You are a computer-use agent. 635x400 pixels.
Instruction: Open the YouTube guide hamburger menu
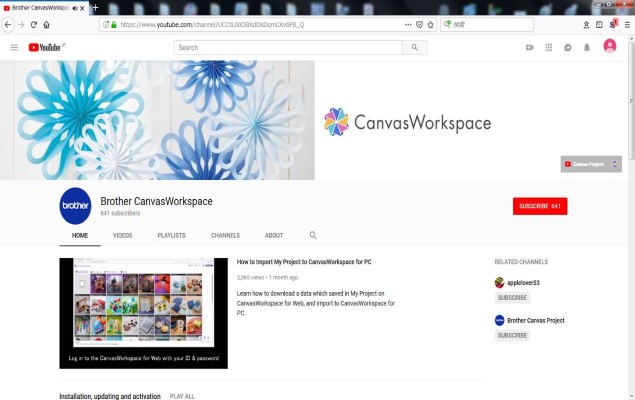pyautogui.click(x=14, y=47)
